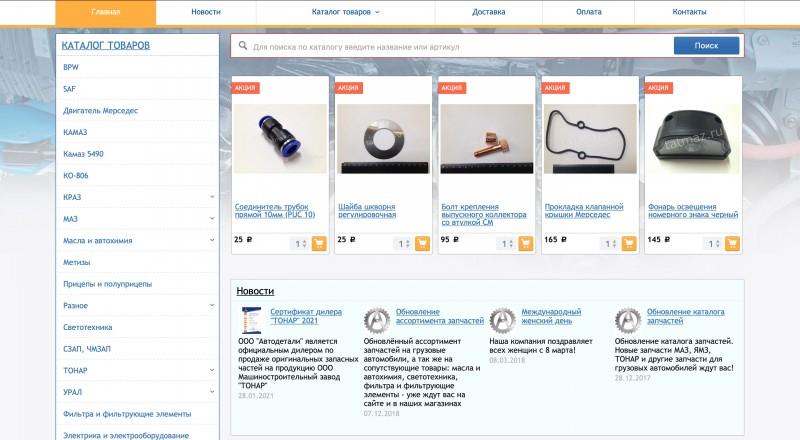The height and width of the screenshot is (440, 800).
Task: Select СЗАП, ЧМЗАП category
Action: pyautogui.click(x=87, y=349)
